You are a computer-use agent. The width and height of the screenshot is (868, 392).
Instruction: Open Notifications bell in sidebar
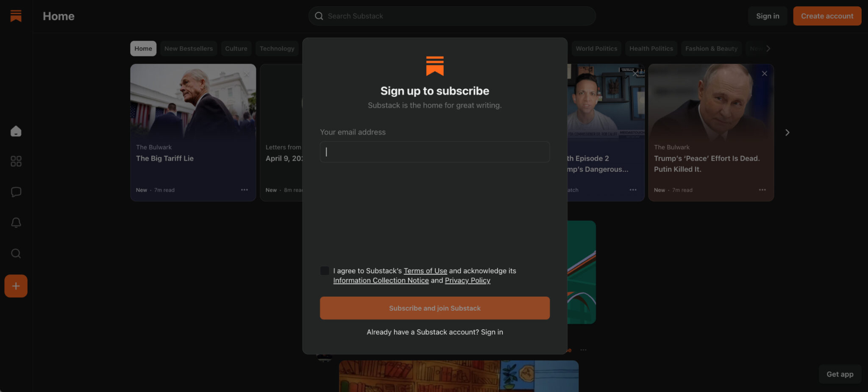[x=16, y=222]
